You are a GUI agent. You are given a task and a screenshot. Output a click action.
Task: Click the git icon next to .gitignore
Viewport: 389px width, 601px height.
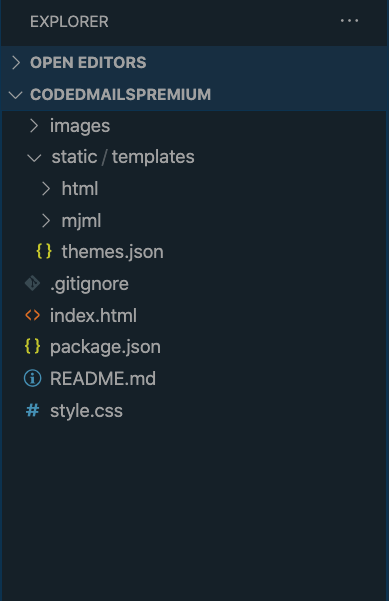[33, 283]
